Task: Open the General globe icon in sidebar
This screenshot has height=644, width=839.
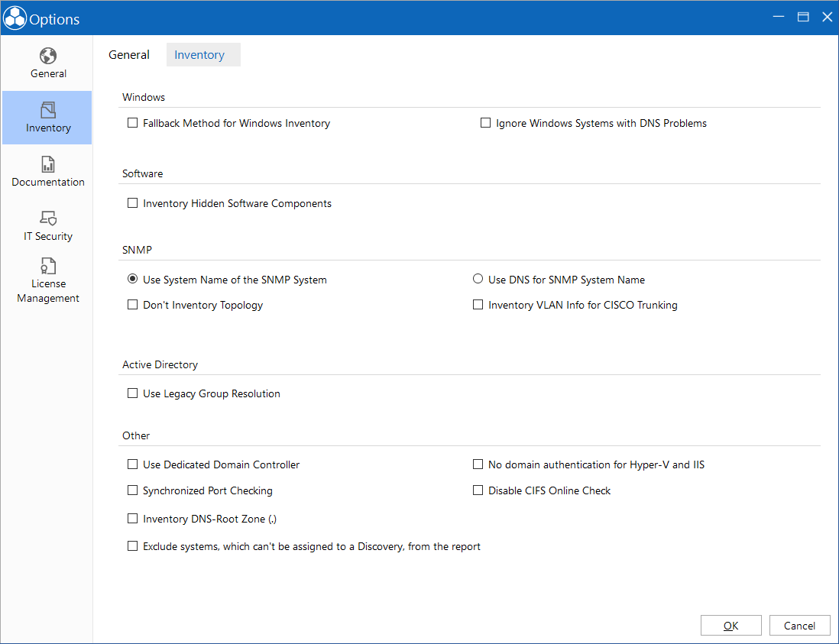Action: (47, 56)
